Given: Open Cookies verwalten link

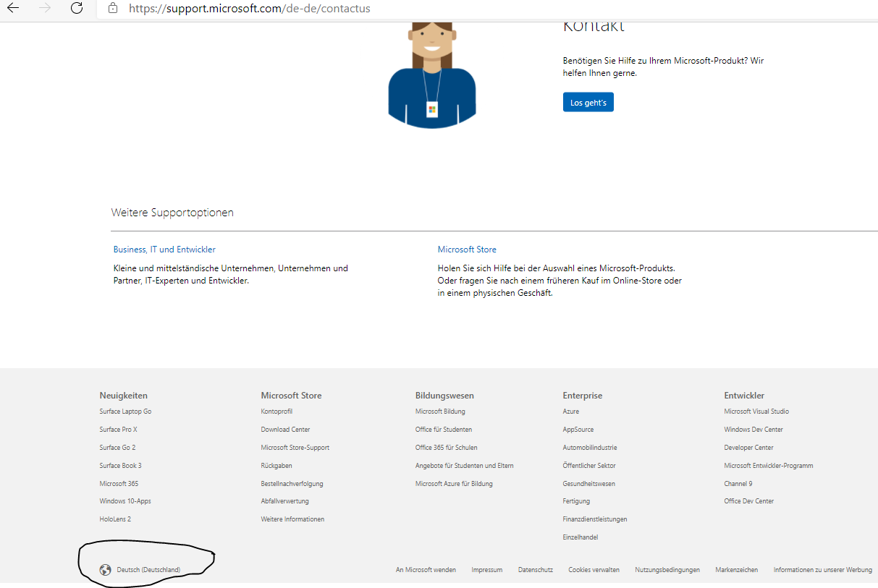Looking at the screenshot, I should tap(594, 570).
